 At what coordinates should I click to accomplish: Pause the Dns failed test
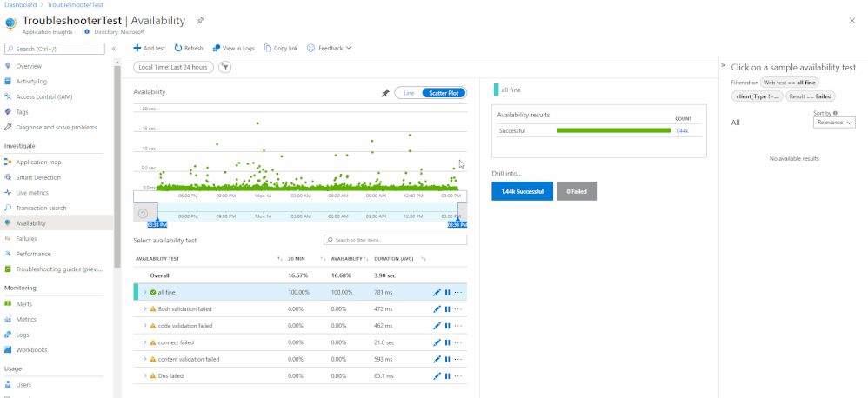point(448,376)
